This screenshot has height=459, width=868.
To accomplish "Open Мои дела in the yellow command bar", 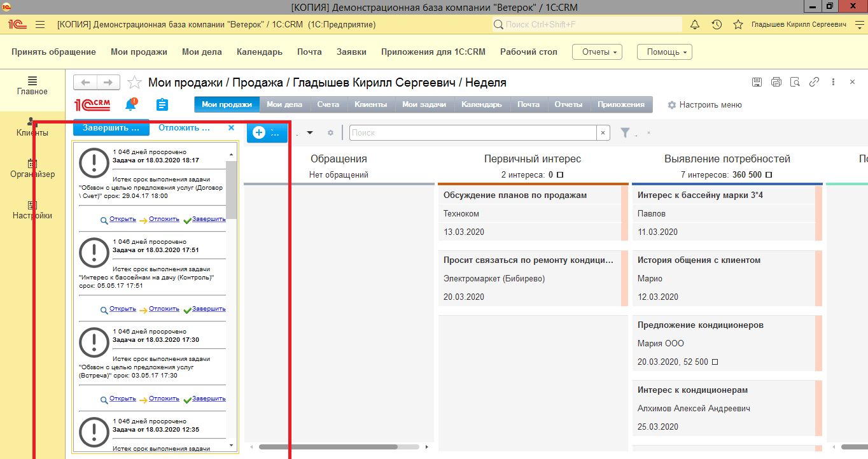I will point(202,52).
